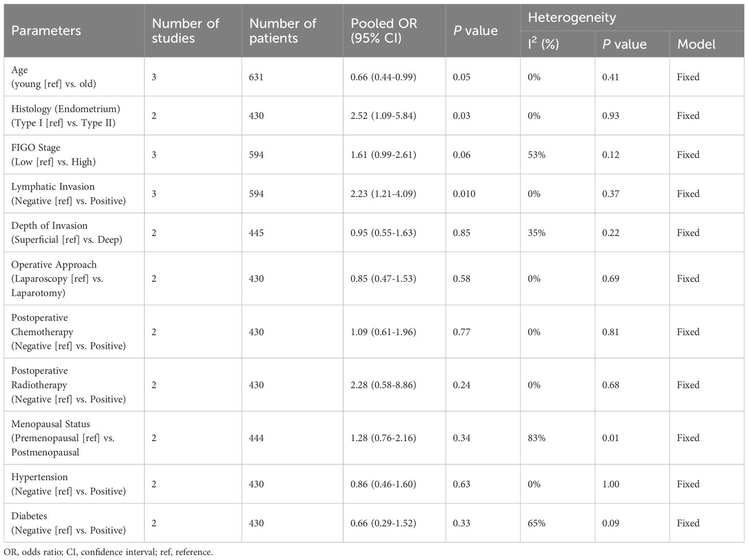Select the pooled OR value 2.52 (1.09-5.84)

[x=383, y=116]
